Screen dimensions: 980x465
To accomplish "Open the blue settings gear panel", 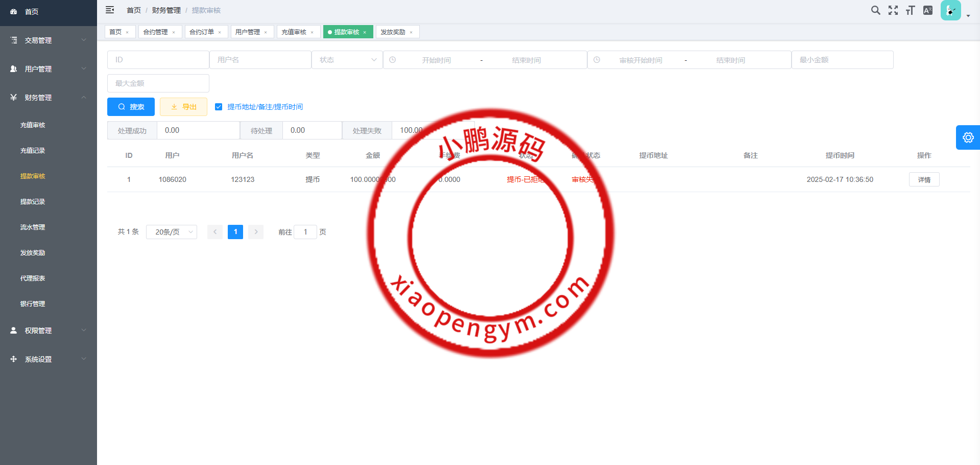I will coord(968,137).
